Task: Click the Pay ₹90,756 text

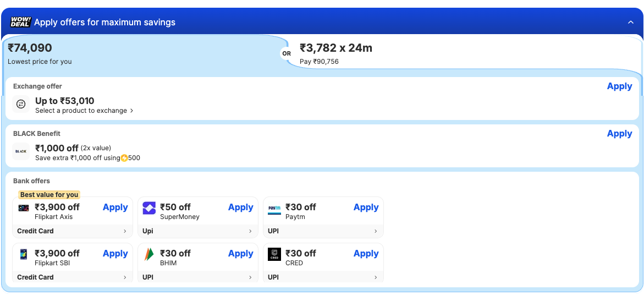Action: tap(319, 62)
